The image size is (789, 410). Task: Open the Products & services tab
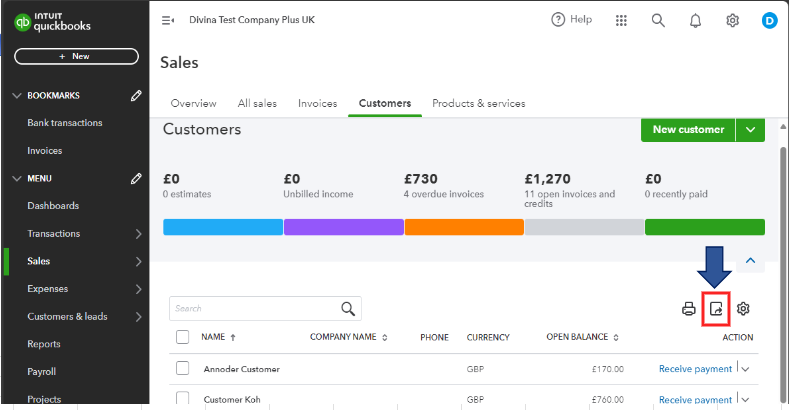[x=478, y=103]
